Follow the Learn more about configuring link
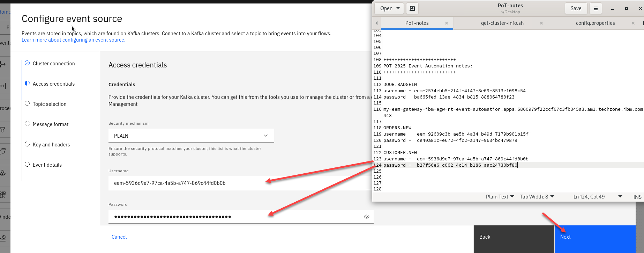The width and height of the screenshot is (644, 253). [x=73, y=40]
